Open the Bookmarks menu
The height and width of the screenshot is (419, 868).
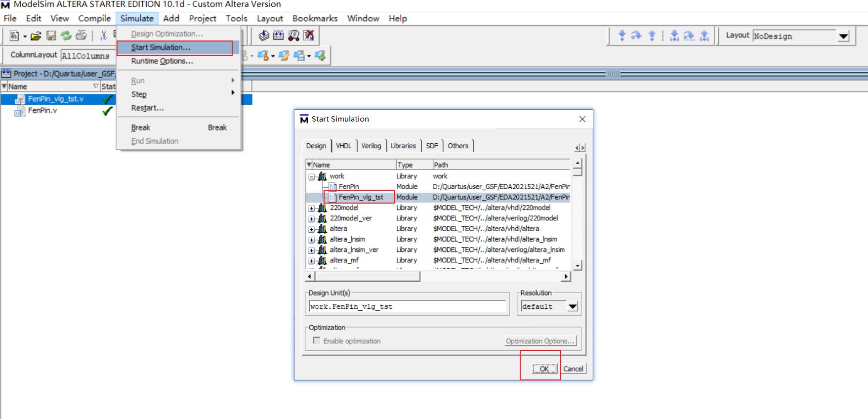coord(315,18)
